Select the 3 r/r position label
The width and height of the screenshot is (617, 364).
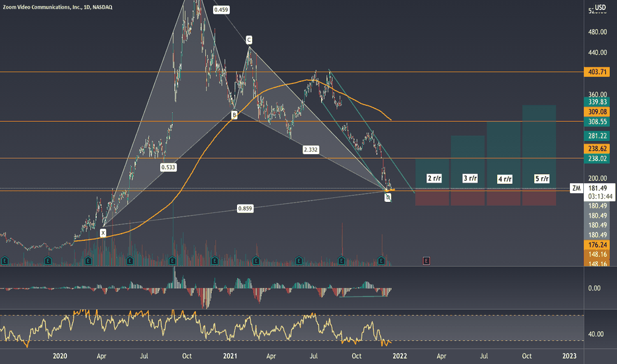coord(470,178)
